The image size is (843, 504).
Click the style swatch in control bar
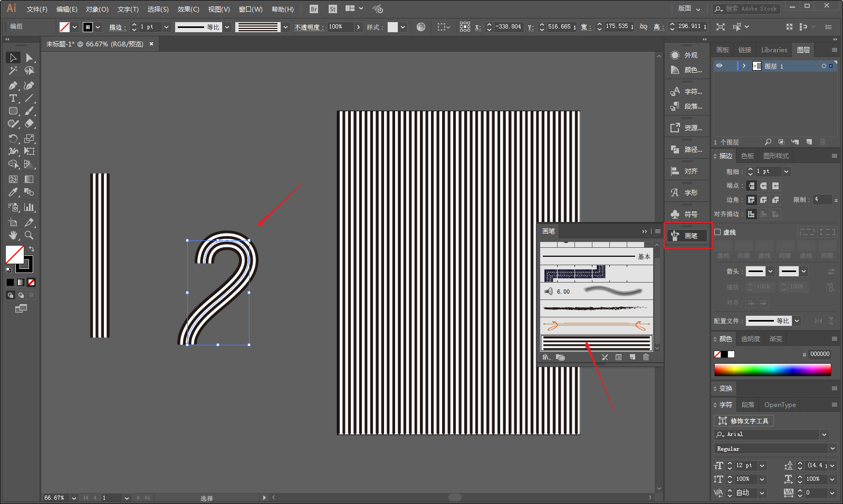(392, 27)
